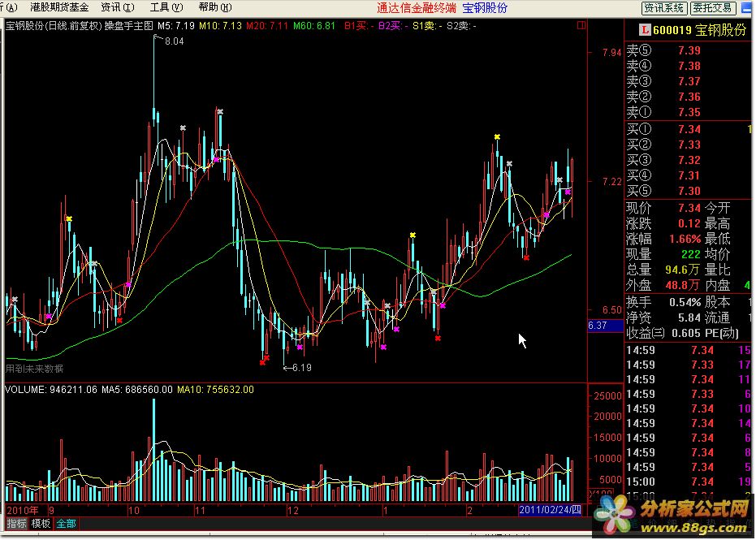Click the 委托交易 button
The width and height of the screenshot is (756, 540).
tap(713, 8)
